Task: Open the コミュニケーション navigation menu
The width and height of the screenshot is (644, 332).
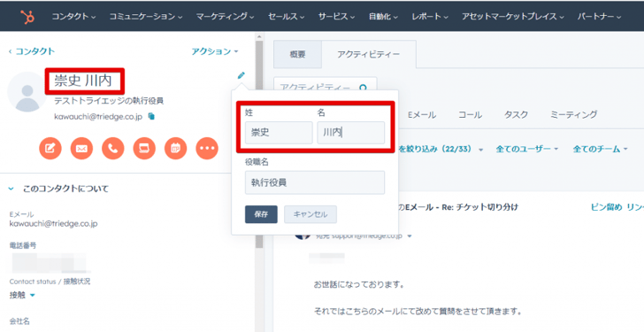Action: pyautogui.click(x=146, y=17)
